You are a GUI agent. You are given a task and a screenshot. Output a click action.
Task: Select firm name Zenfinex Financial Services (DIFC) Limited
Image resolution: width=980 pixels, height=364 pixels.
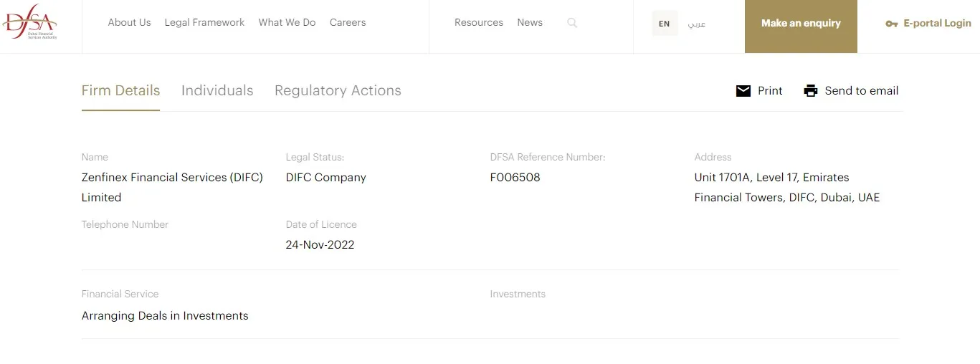(172, 187)
